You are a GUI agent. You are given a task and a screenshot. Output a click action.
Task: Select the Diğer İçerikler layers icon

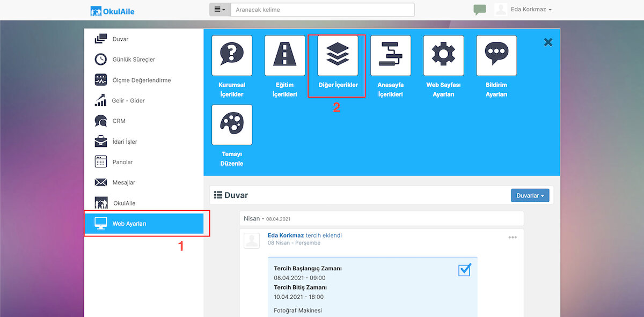point(338,56)
